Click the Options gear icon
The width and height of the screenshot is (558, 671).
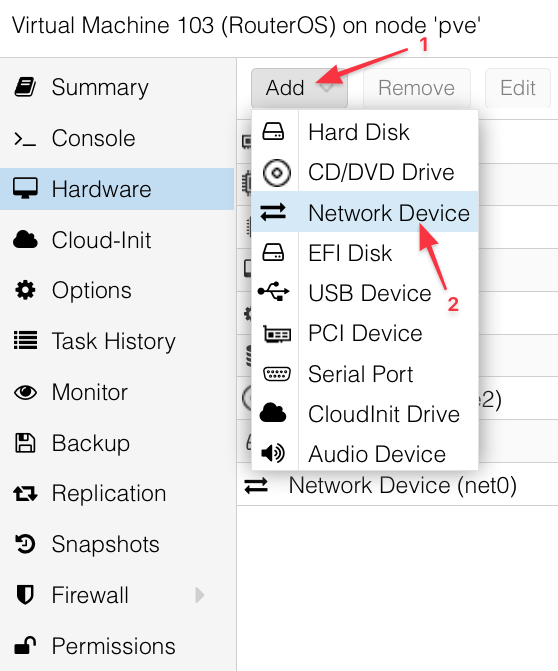pos(25,291)
